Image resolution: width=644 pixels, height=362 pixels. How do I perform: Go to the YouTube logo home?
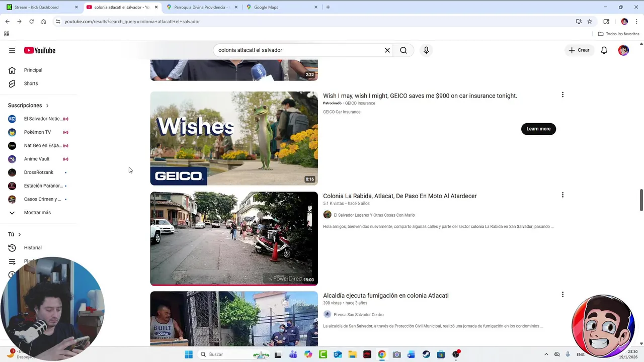click(40, 50)
